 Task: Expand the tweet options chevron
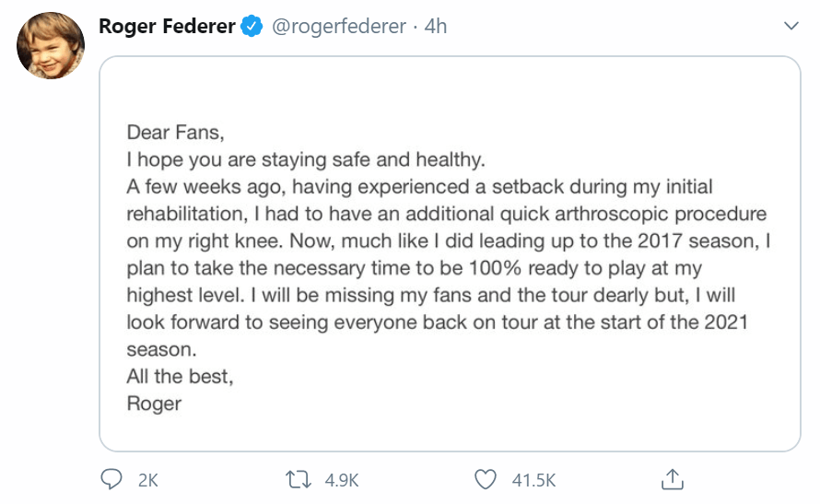pos(791,27)
